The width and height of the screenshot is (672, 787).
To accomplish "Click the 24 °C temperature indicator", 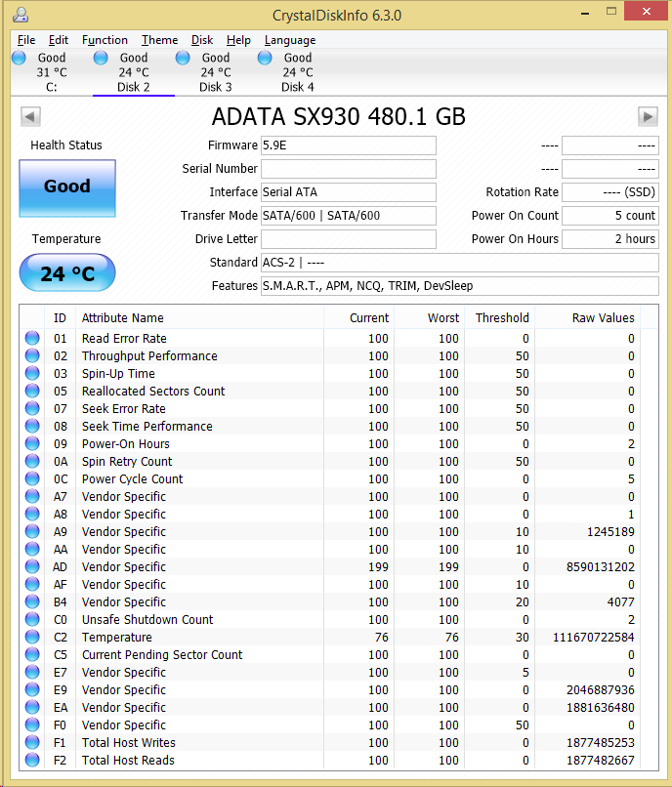I will tap(67, 273).
